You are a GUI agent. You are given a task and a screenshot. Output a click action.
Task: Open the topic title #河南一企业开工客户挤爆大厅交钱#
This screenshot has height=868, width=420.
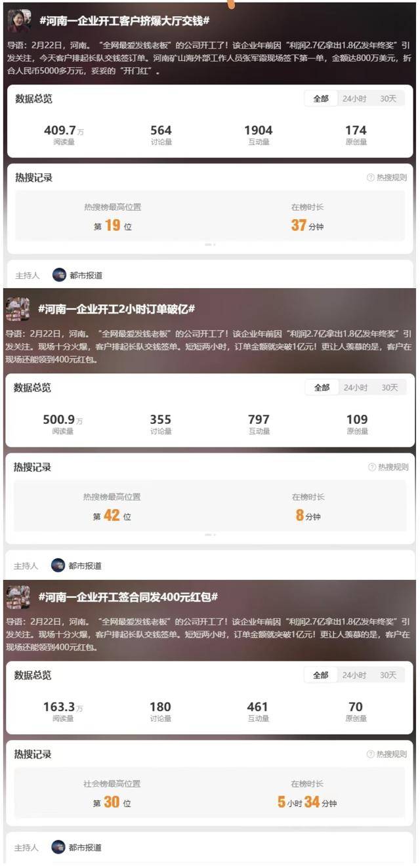125,21
